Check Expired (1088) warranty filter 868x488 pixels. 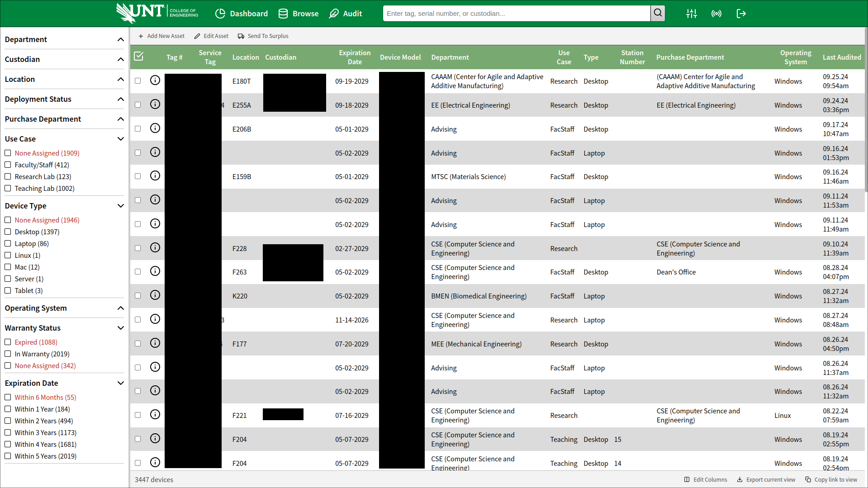8,342
